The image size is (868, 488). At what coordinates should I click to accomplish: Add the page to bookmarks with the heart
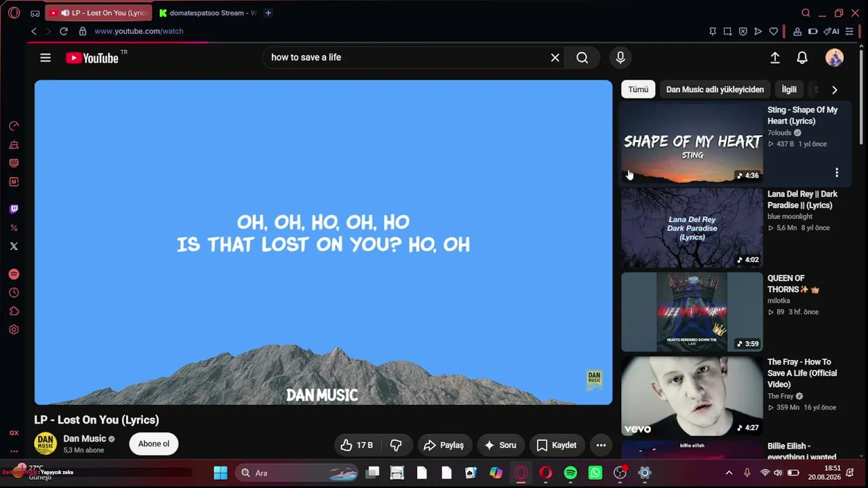(x=773, y=31)
